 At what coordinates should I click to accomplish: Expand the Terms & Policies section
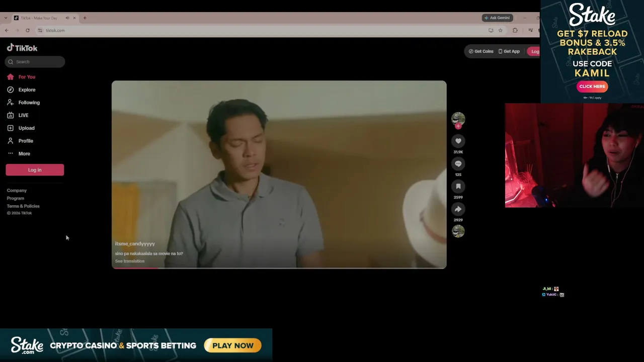click(x=23, y=206)
